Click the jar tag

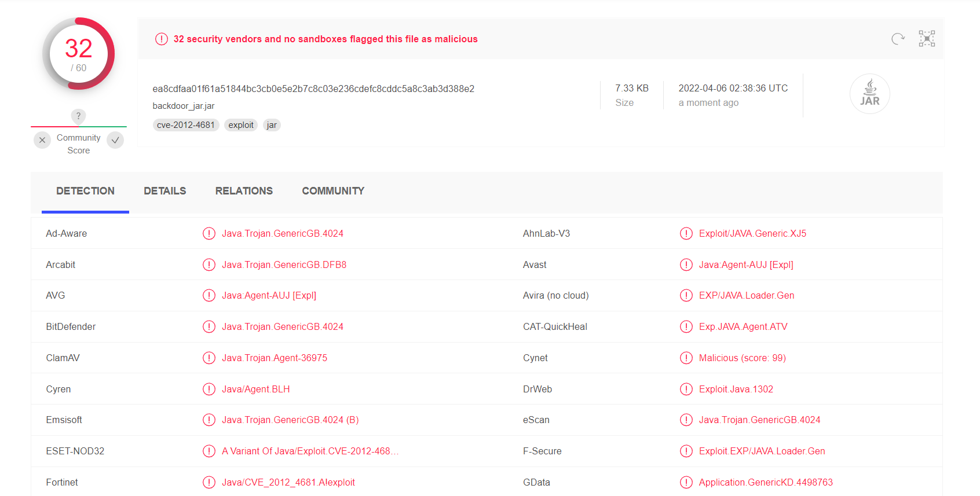pyautogui.click(x=272, y=125)
